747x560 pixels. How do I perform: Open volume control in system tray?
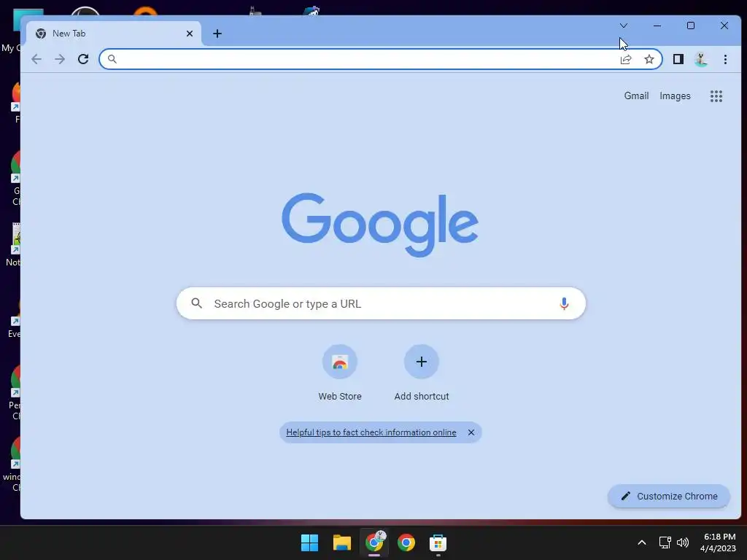pyautogui.click(x=683, y=542)
